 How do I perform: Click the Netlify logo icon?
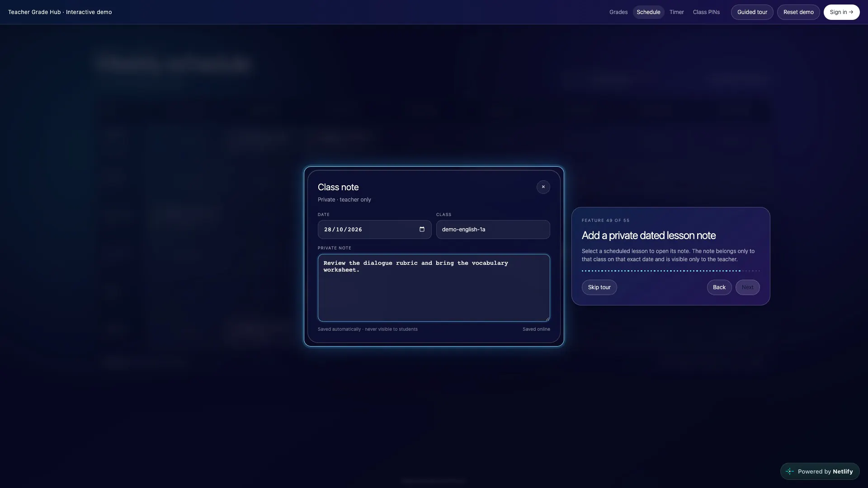pos(790,471)
